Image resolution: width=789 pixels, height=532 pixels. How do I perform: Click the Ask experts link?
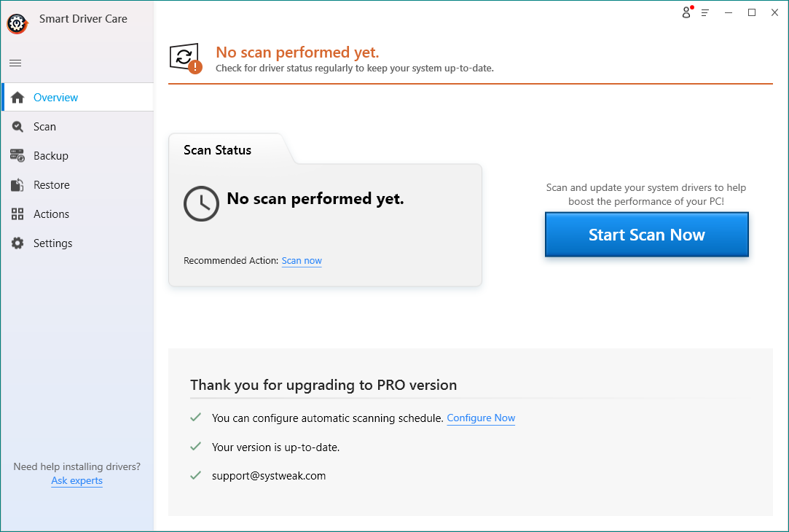(x=76, y=481)
